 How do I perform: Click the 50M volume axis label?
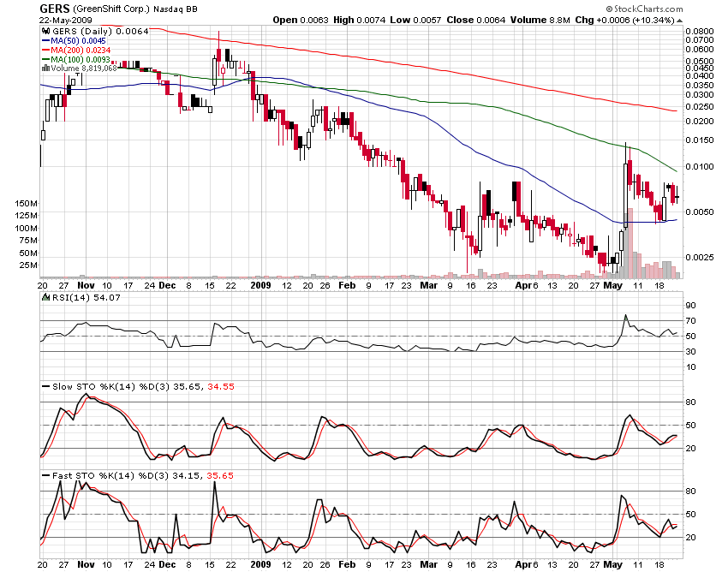29,253
